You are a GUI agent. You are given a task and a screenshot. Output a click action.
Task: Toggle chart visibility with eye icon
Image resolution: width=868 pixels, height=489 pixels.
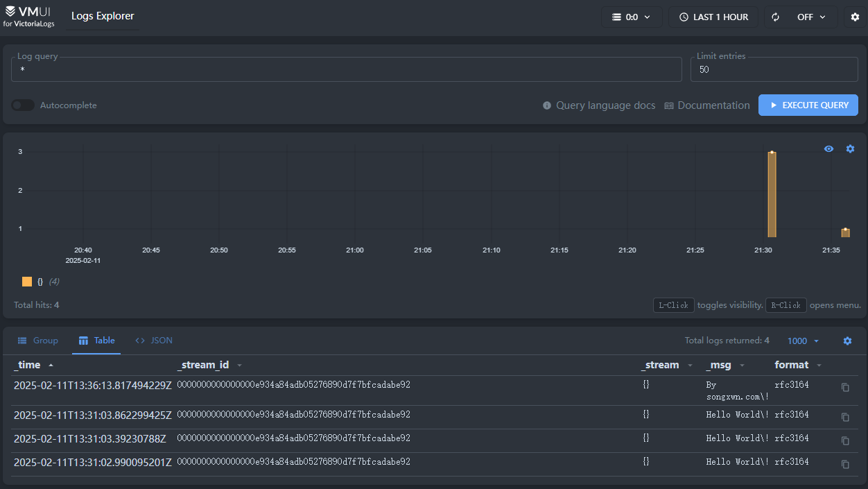tap(828, 149)
